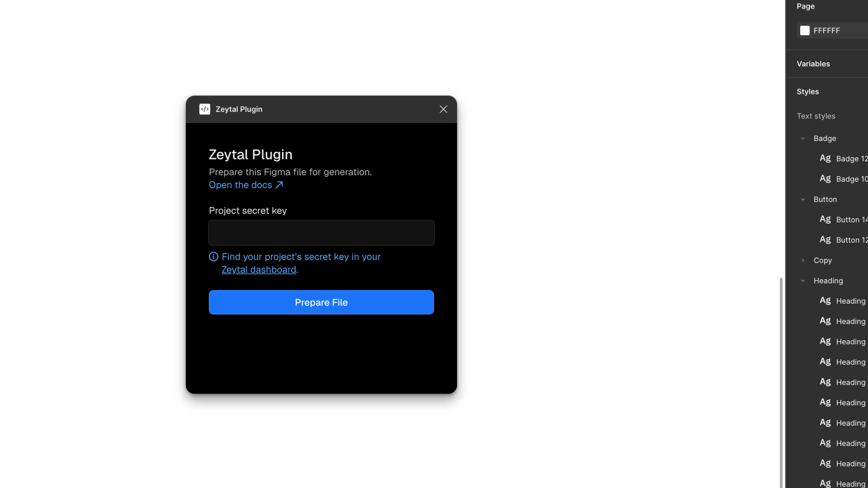Select the FFFFFF hex color value
The height and width of the screenshot is (488, 868).
827,31
